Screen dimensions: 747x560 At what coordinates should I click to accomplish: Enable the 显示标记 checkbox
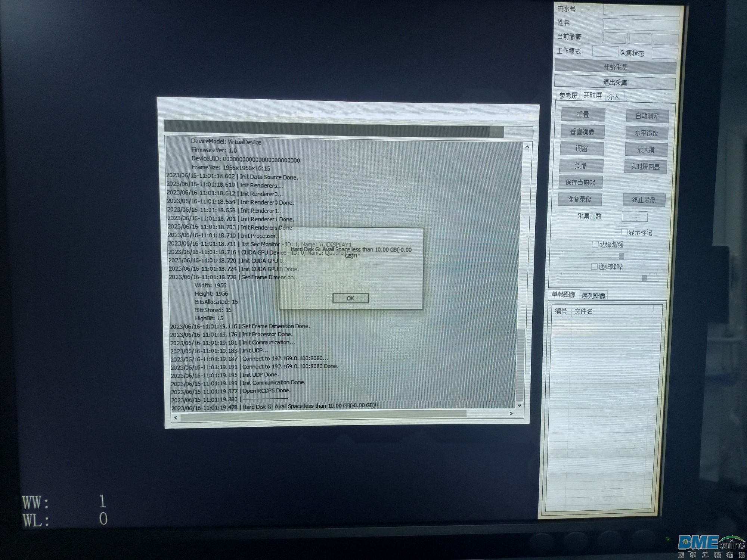coord(624,232)
